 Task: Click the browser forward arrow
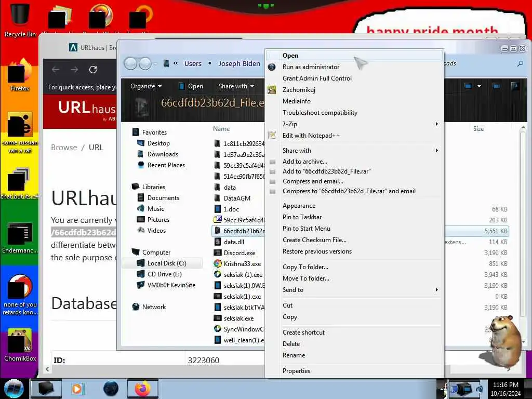(x=74, y=70)
